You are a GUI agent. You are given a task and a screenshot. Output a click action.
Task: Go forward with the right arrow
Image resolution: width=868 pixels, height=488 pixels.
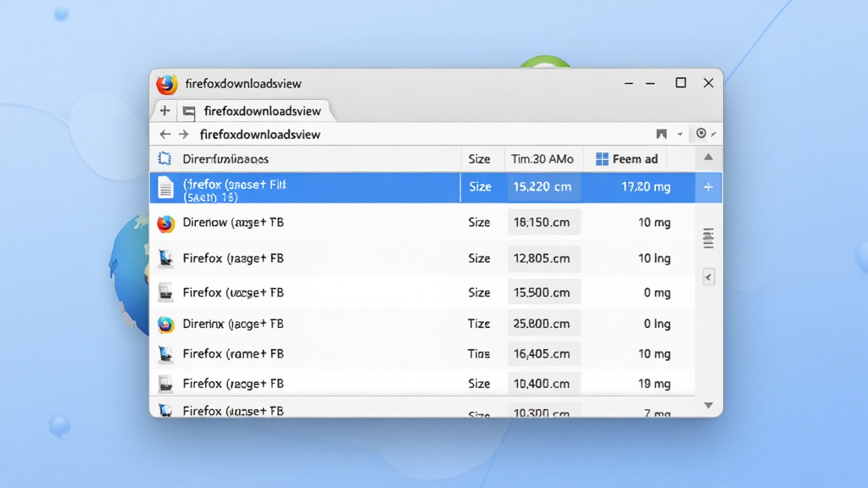pos(183,135)
